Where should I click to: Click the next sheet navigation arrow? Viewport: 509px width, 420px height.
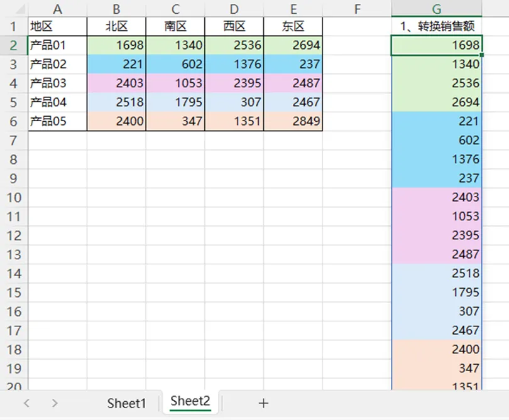coord(55,403)
